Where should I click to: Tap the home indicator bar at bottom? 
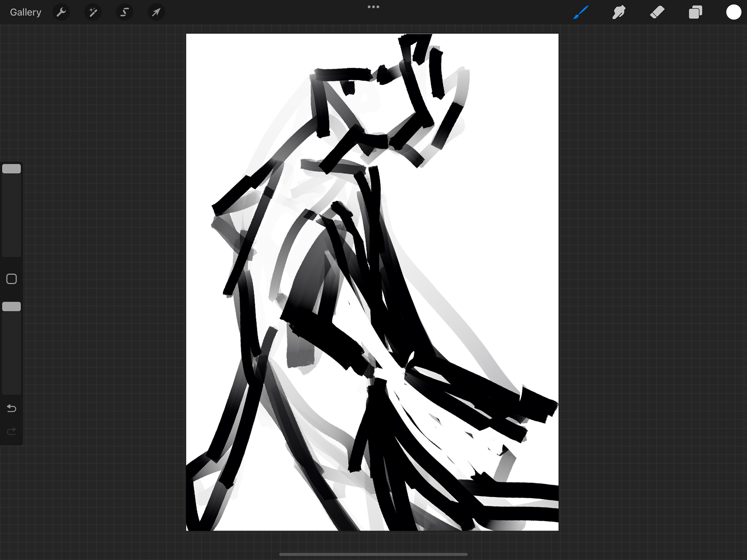click(373, 554)
